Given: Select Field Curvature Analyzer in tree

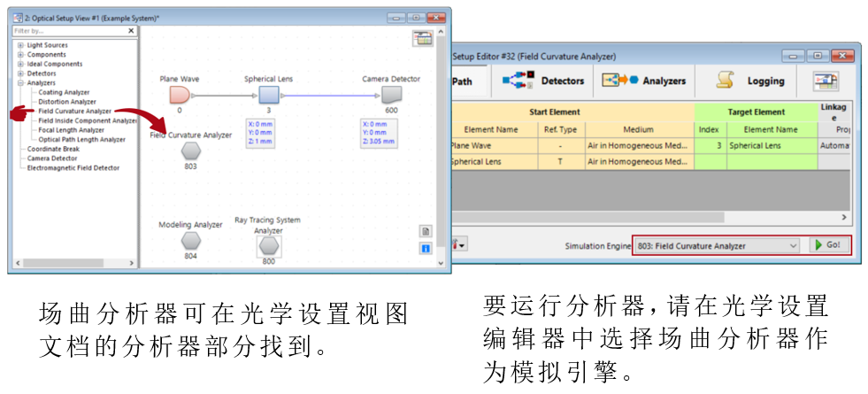Looking at the screenshot, I should tap(74, 112).
